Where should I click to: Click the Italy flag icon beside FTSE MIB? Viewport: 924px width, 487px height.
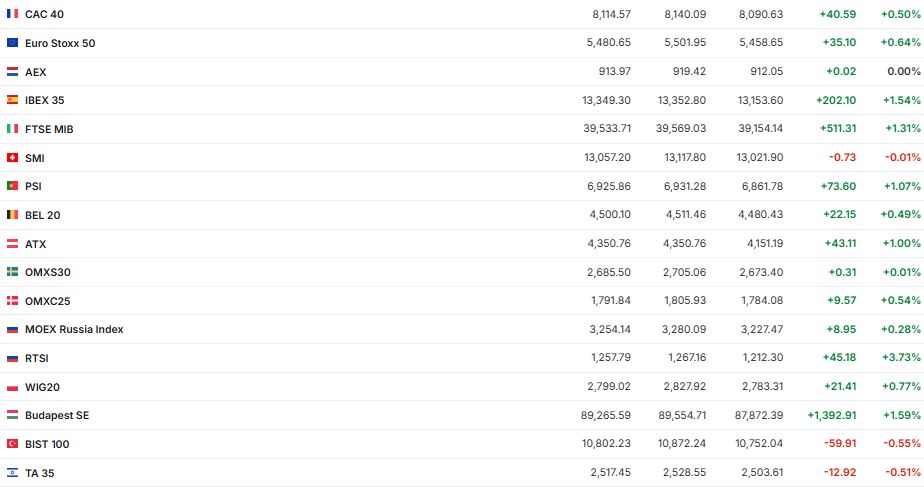click(12, 129)
